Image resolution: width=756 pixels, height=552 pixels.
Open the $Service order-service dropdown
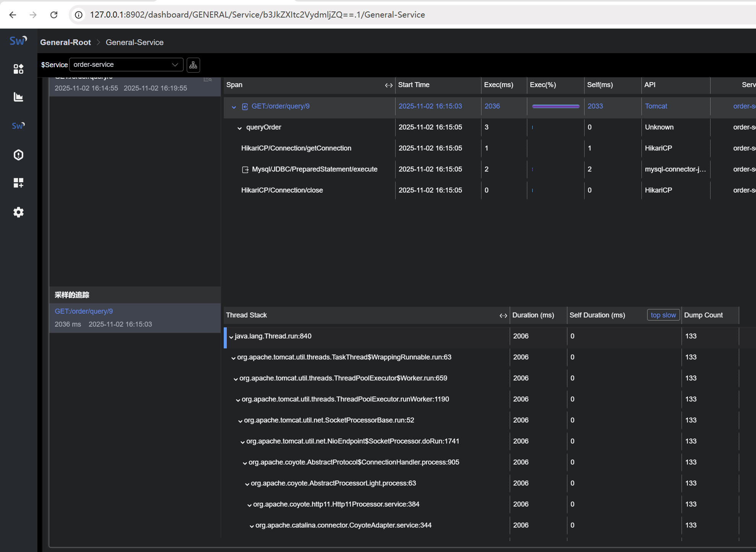coord(126,65)
